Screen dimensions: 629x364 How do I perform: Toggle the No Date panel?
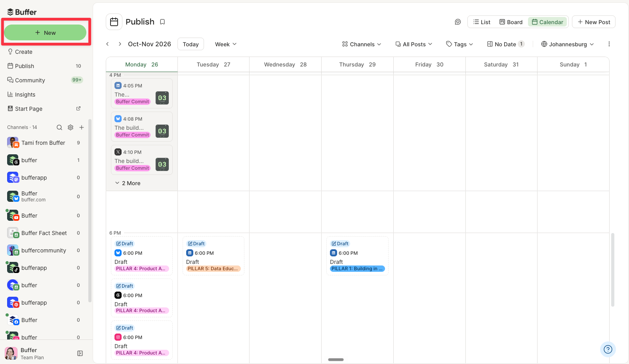click(506, 44)
